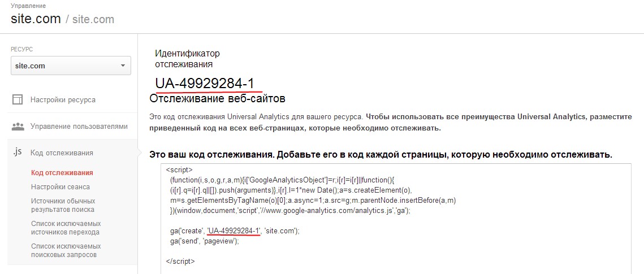Click the Отслеживание веб-сайтов heading

pyautogui.click(x=218, y=99)
